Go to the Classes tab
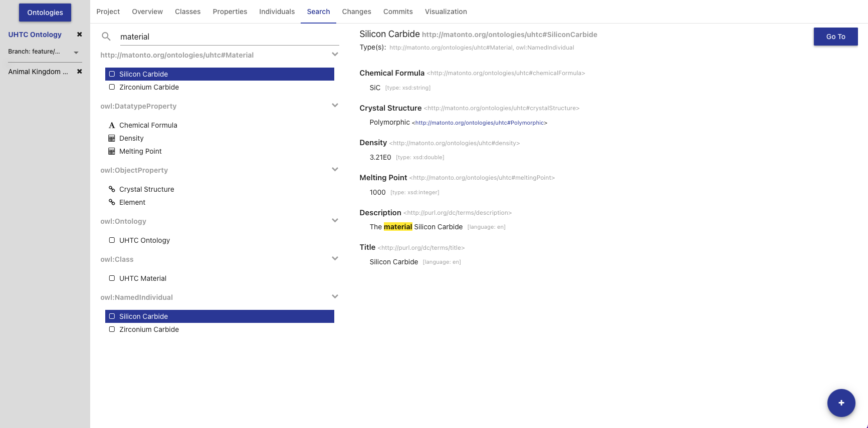 [187, 12]
